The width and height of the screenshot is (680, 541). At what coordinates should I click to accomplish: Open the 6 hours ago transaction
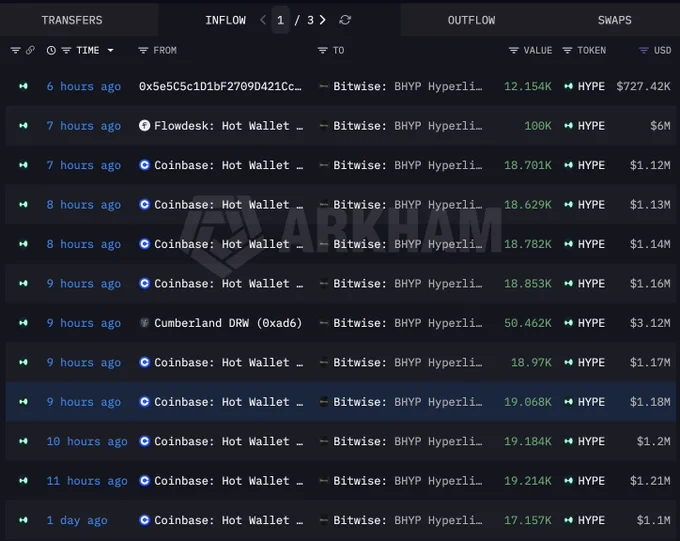pos(84,86)
